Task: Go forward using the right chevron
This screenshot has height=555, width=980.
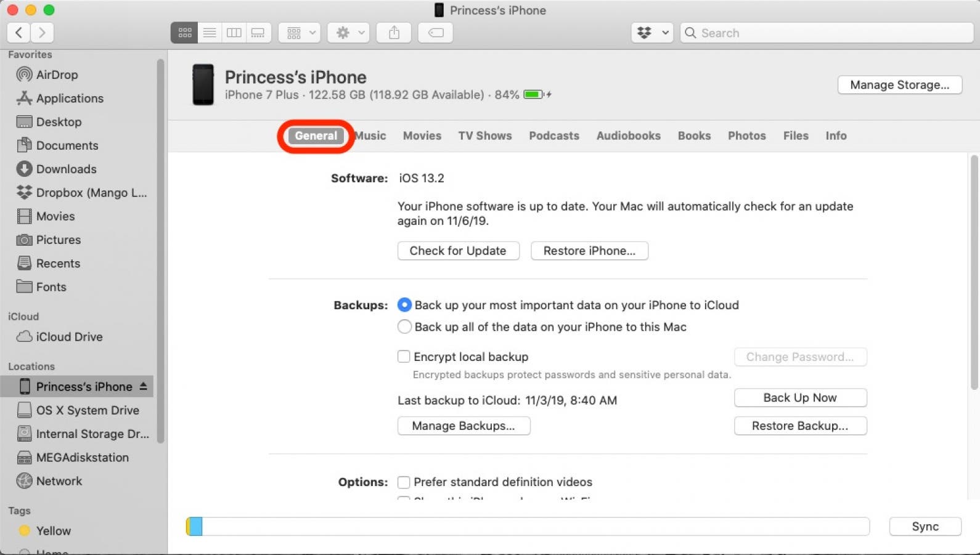Action: (42, 33)
